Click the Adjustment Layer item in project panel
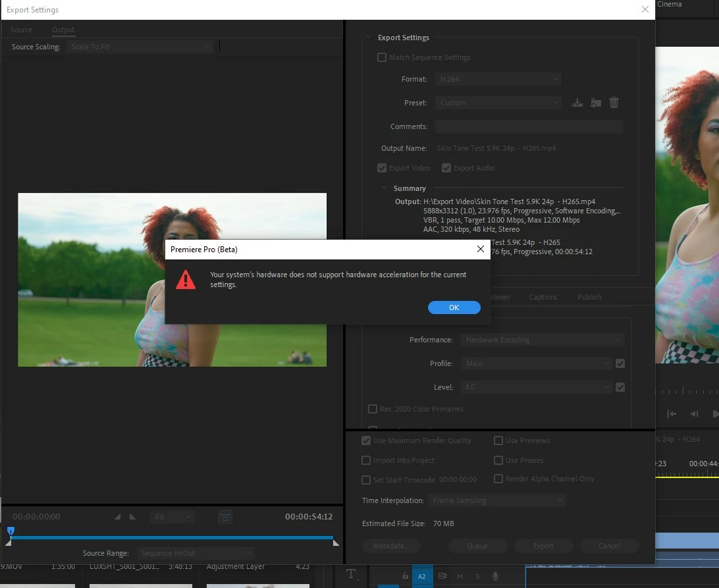719x588 pixels. [236, 566]
